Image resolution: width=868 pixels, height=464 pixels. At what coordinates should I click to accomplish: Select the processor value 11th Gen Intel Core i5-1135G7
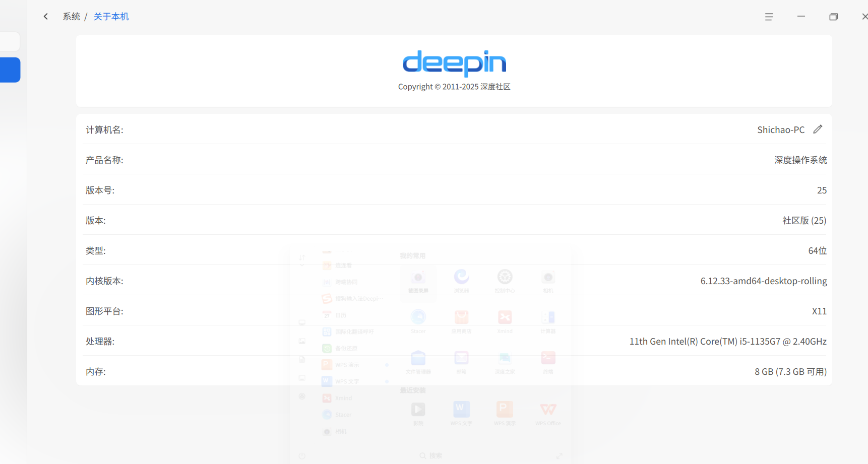point(728,342)
